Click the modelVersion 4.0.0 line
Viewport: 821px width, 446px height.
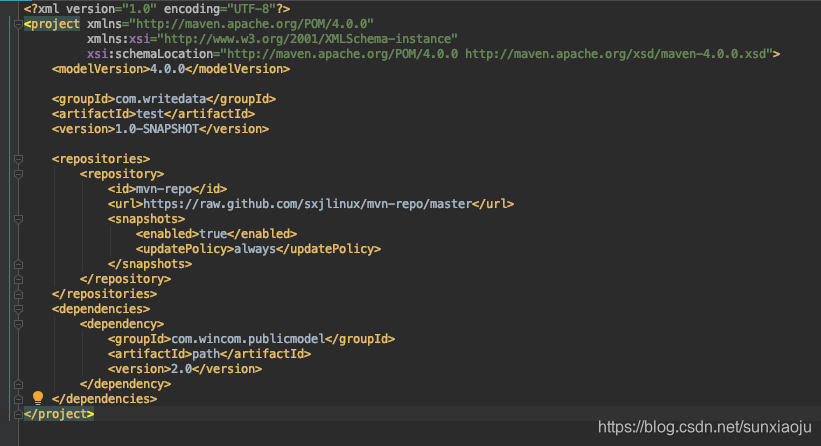[171, 69]
